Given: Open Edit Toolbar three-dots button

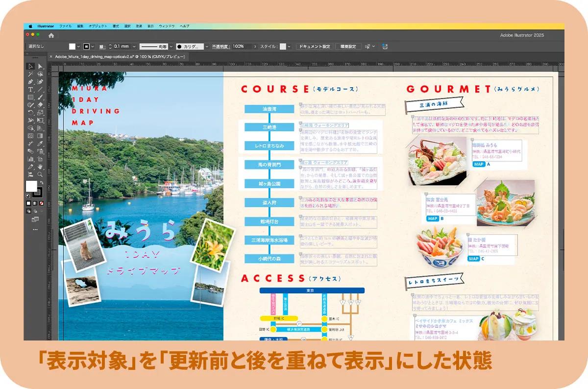Looking at the screenshot, I should pyautogui.click(x=35, y=229).
